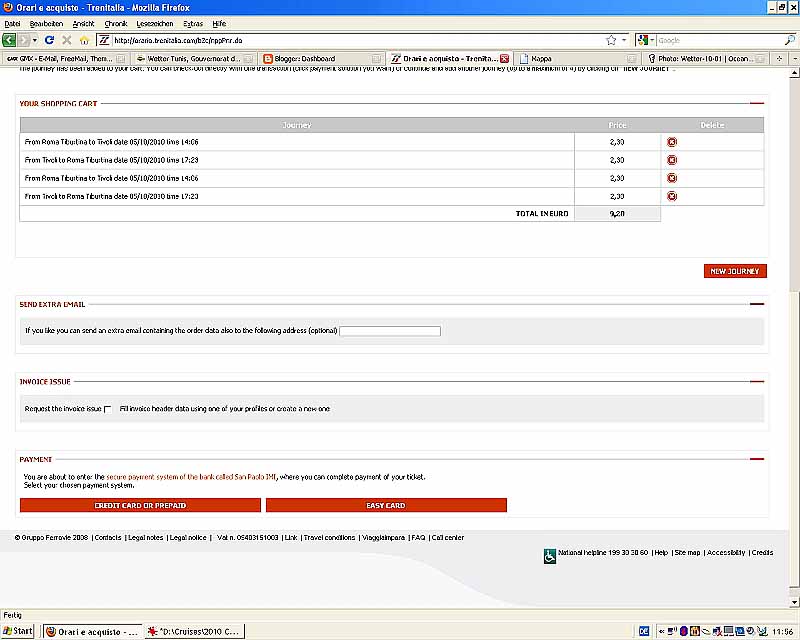
Task: Click the wheelchair accessibility icon
Action: [549, 556]
